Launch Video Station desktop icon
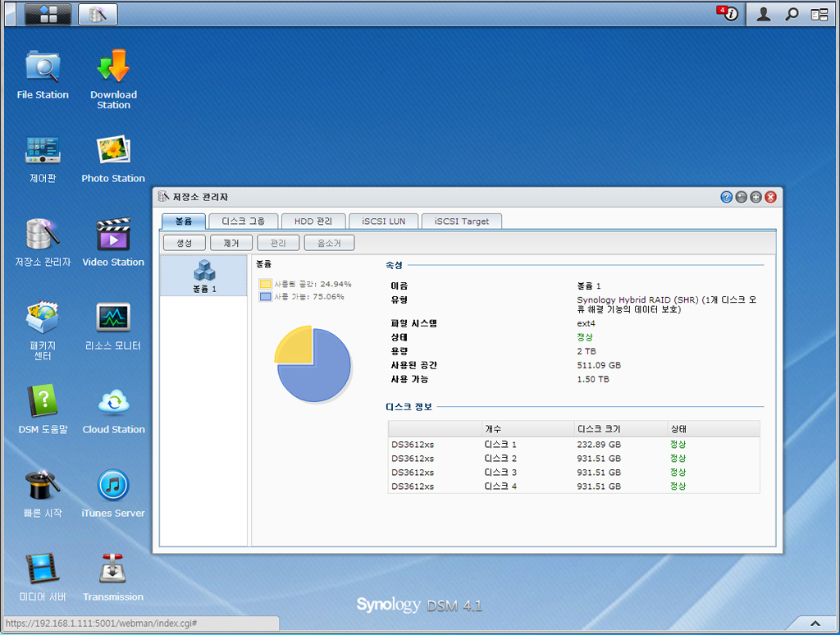 click(x=113, y=242)
